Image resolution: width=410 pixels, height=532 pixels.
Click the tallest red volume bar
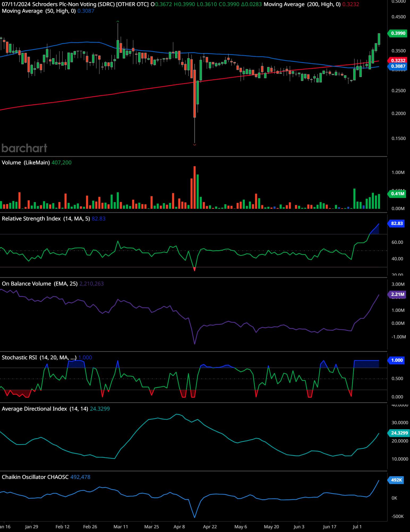(x=195, y=188)
